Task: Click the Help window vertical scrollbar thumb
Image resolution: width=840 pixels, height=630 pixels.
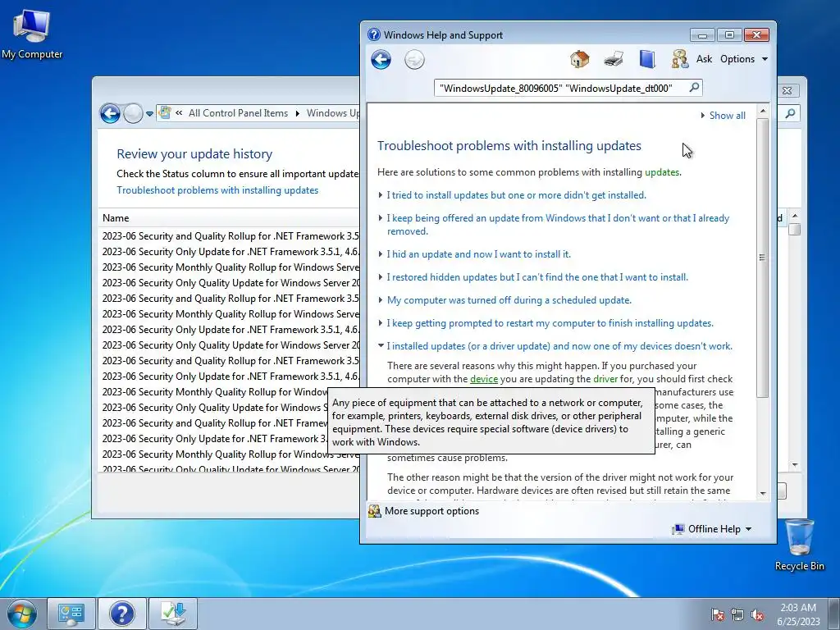Action: pos(763,258)
